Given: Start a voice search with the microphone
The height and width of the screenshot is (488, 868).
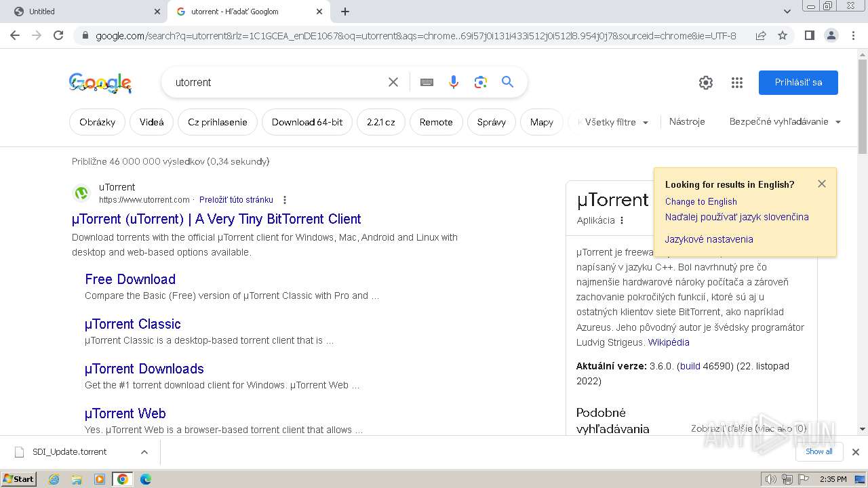Looking at the screenshot, I should [x=454, y=82].
